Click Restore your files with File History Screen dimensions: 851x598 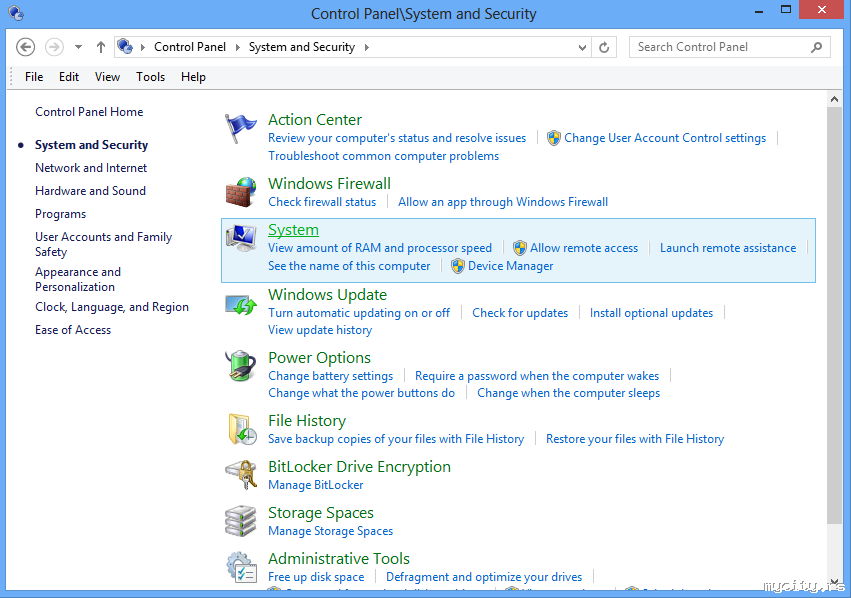[635, 439]
